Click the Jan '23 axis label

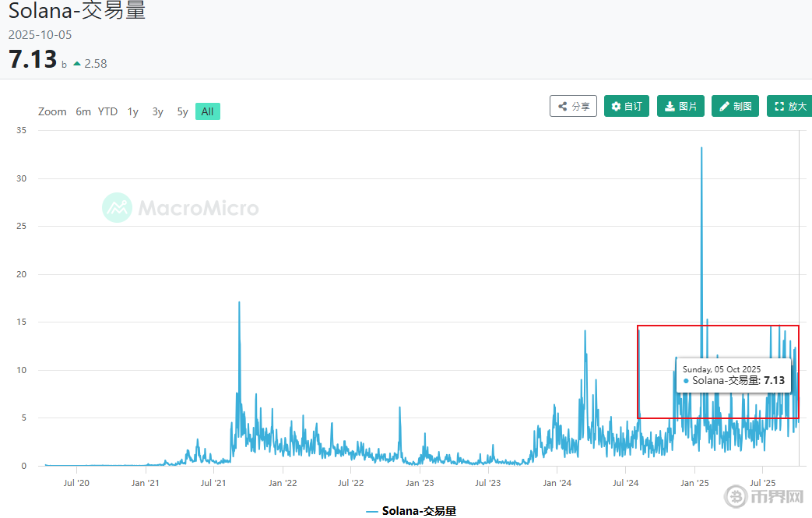[x=420, y=483]
